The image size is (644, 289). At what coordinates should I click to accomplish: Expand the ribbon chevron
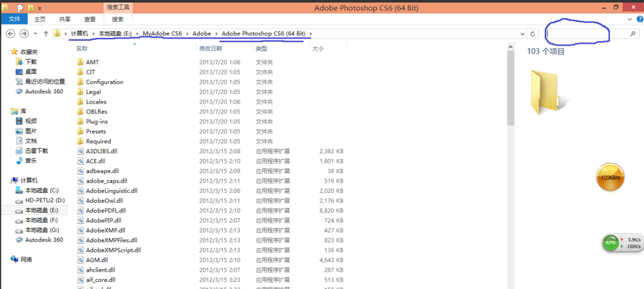[630, 19]
